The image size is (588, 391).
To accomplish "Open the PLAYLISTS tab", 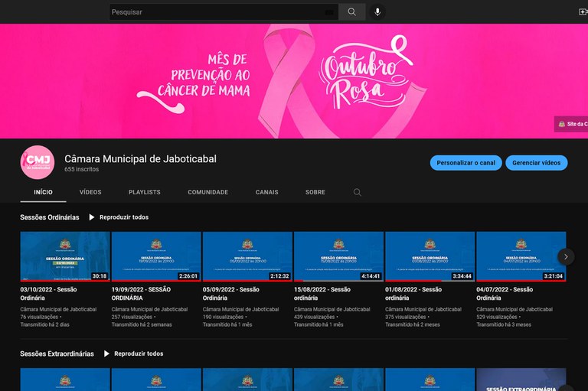I will click(145, 192).
